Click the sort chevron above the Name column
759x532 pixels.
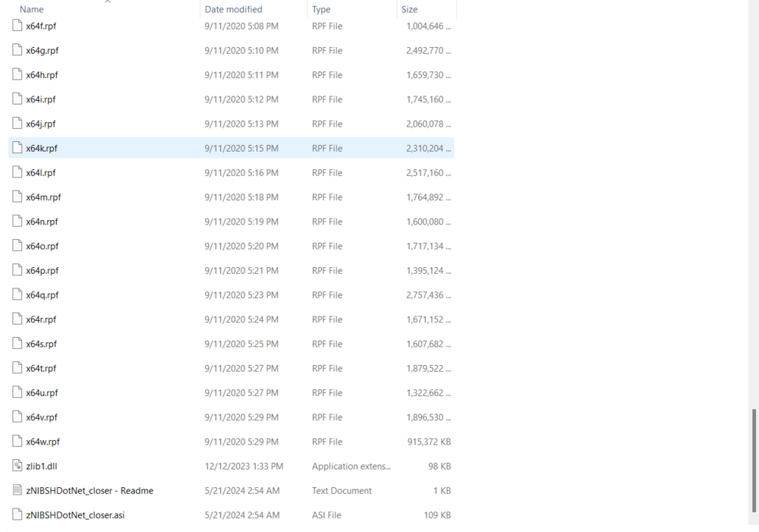108,2
